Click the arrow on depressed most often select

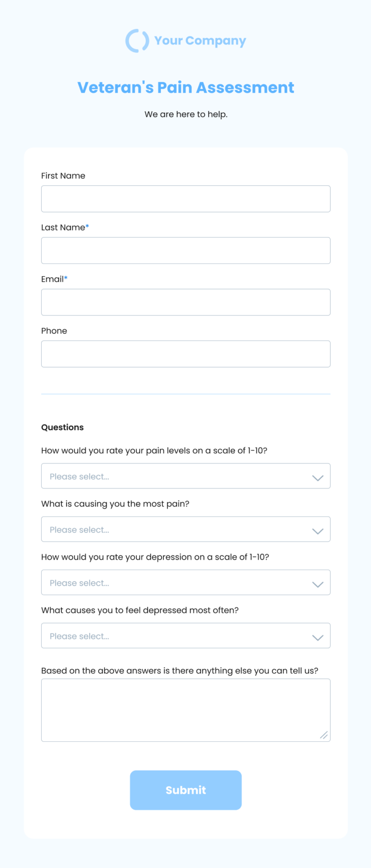click(318, 637)
